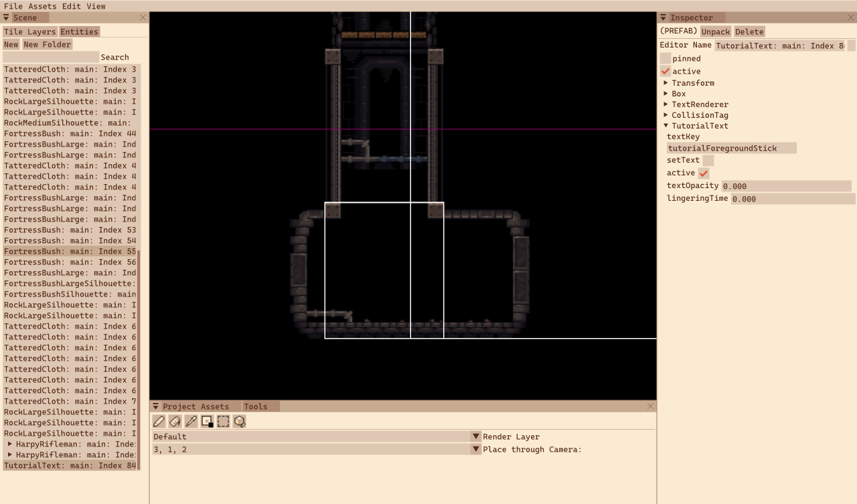Image resolution: width=857 pixels, height=504 pixels.
Task: Select the cube entity placement tool
Action: 239,421
